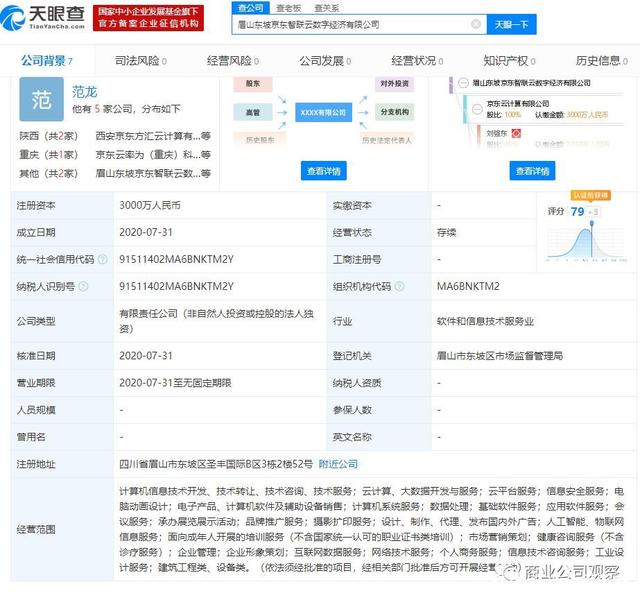The height and width of the screenshot is (600, 640).
Task: Click the score value 79
Action: (577, 211)
